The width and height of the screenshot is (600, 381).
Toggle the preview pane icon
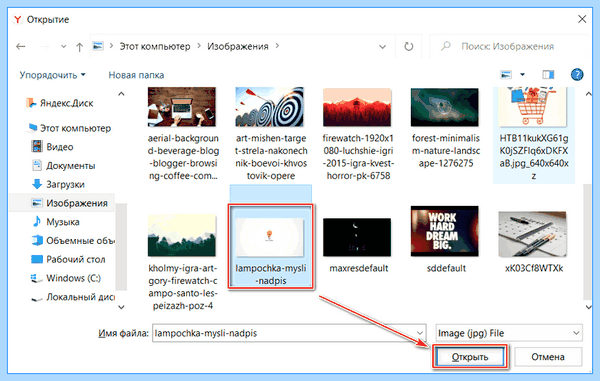pos(548,75)
